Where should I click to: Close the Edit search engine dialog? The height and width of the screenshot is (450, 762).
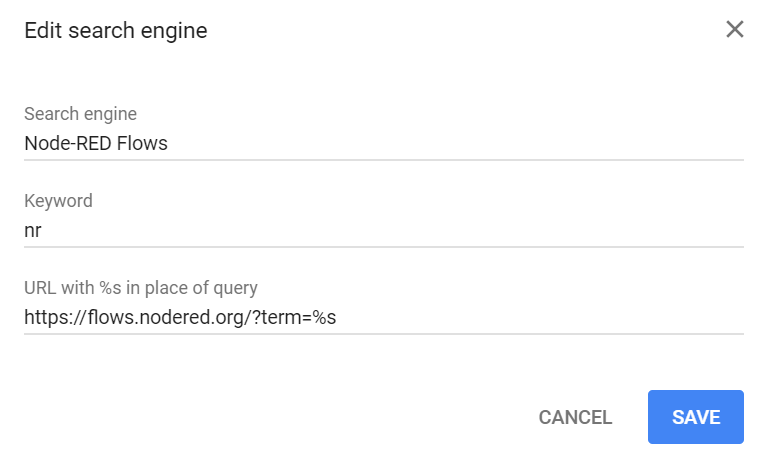point(735,29)
